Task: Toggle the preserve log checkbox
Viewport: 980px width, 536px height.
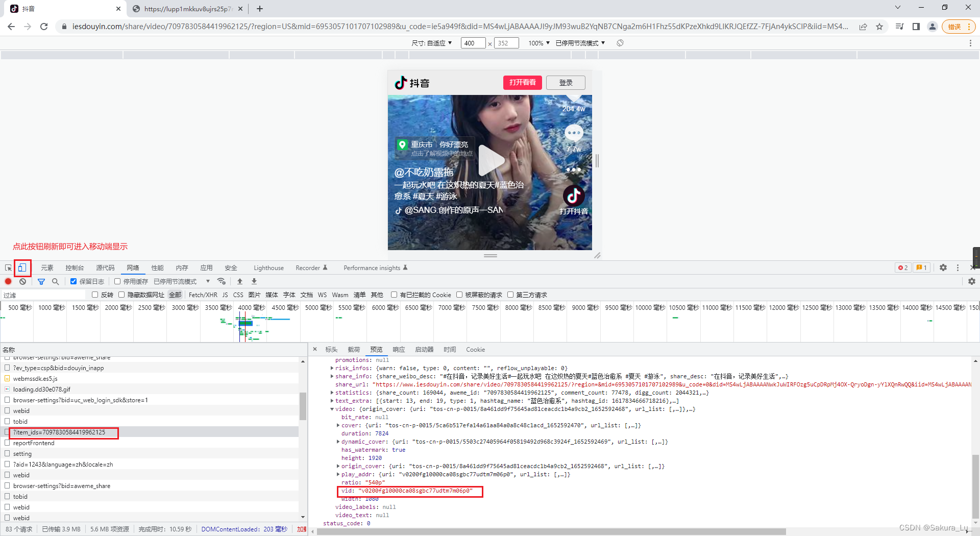Action: (73, 281)
